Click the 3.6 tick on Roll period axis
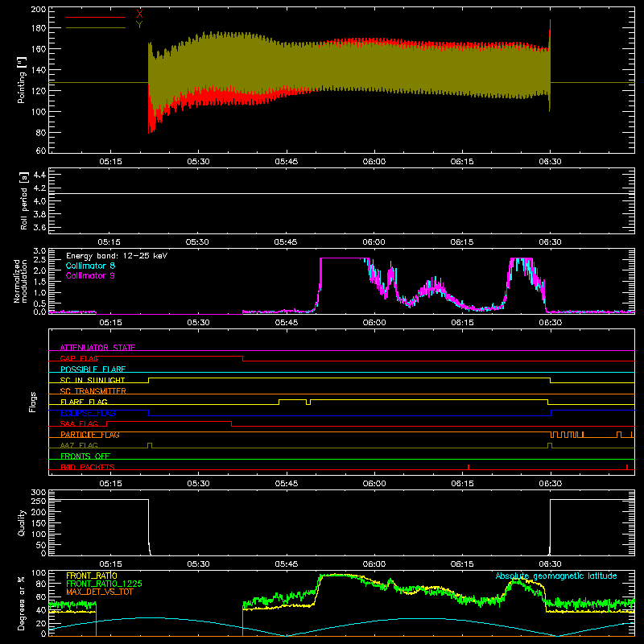644x644 pixels. coord(39,227)
